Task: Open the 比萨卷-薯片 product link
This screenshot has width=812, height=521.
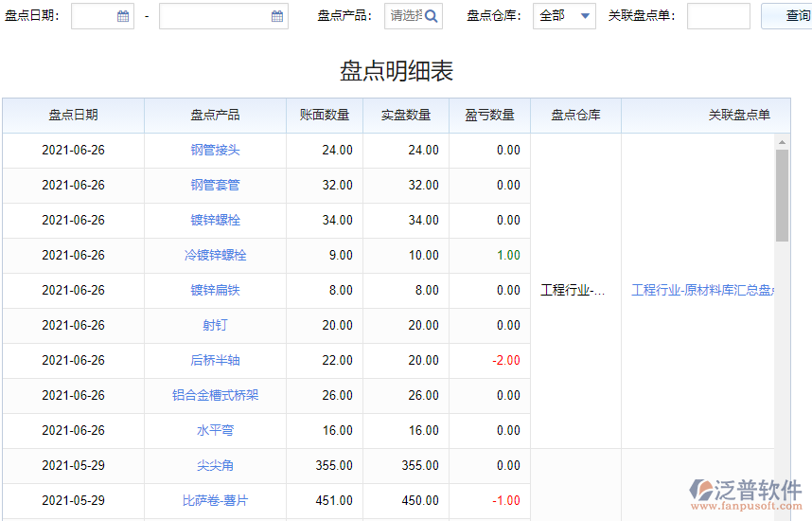Action: point(215,500)
